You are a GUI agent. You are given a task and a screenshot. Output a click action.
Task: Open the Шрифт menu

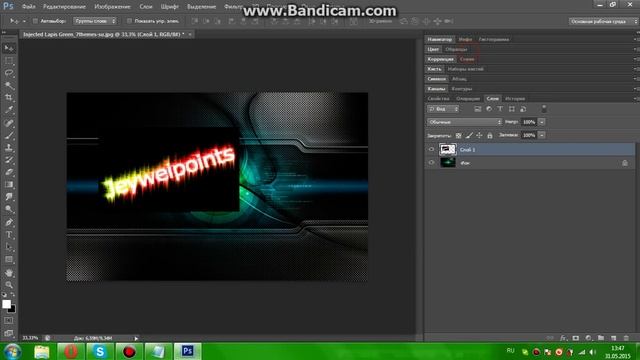169,7
